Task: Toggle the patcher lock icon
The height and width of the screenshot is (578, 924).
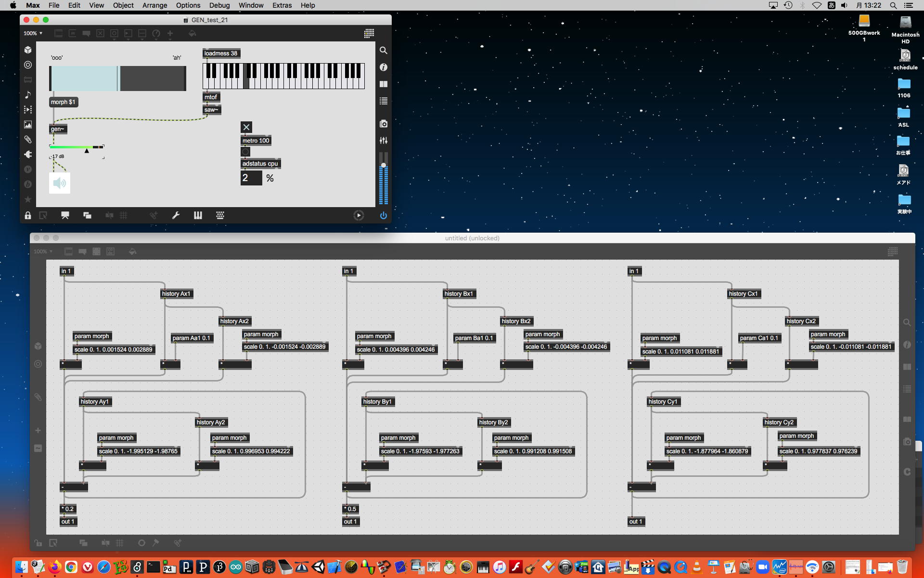Action: 28,215
